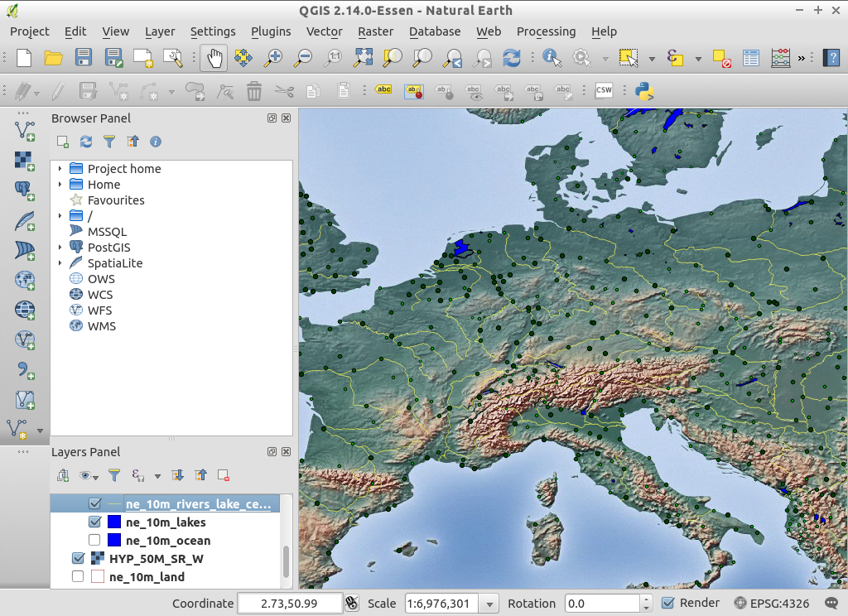Open the Python console icon

click(x=644, y=91)
